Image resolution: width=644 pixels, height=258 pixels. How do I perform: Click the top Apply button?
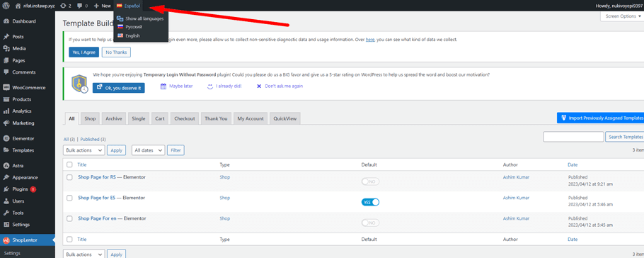[116, 150]
